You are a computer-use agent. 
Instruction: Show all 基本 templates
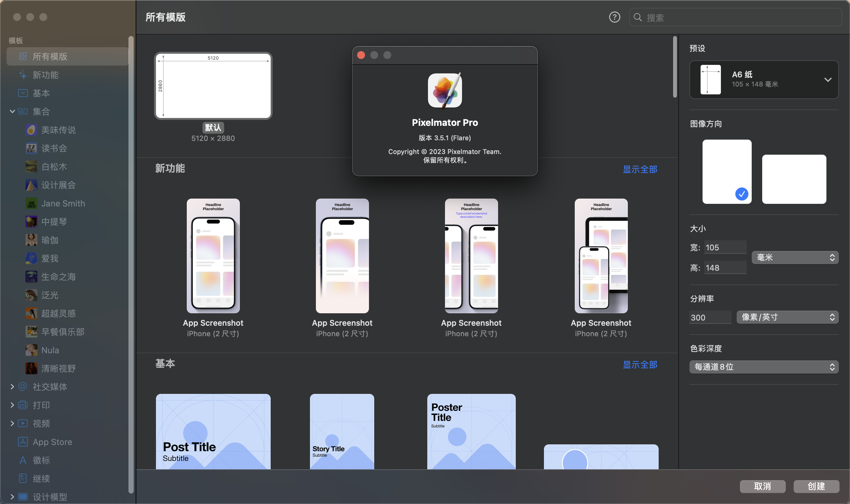click(x=640, y=364)
